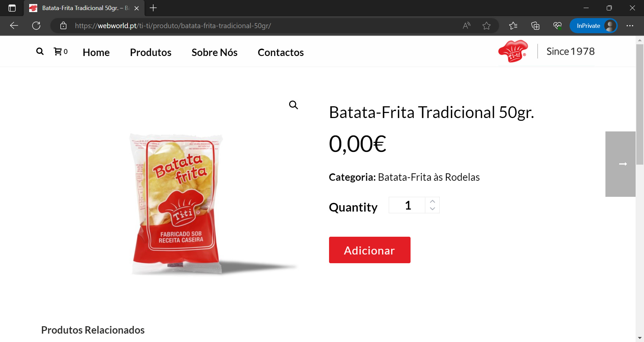644x342 pixels.
Task: Open the Batata-Frita às Rodelas category link
Action: coord(429,177)
